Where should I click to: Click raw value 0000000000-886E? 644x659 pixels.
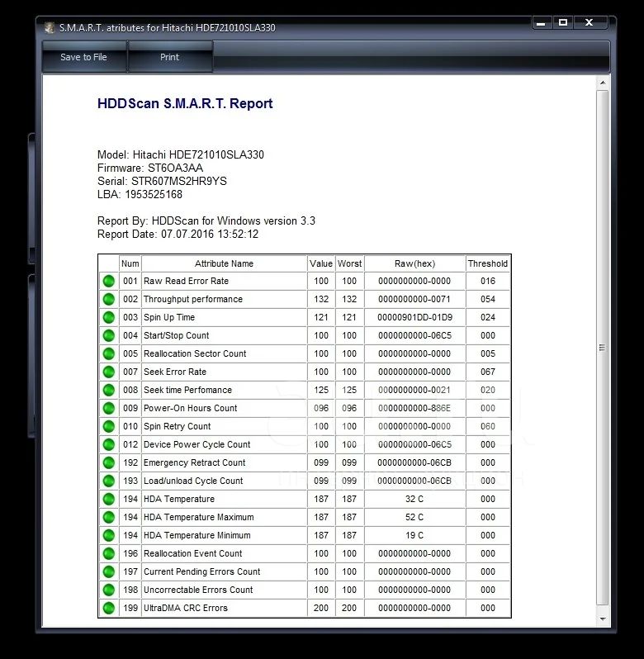point(414,408)
